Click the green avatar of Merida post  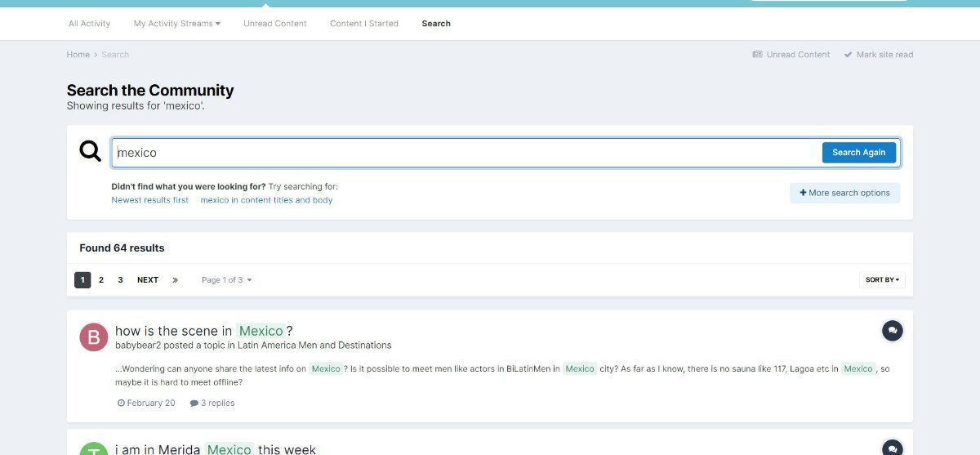[x=94, y=448]
